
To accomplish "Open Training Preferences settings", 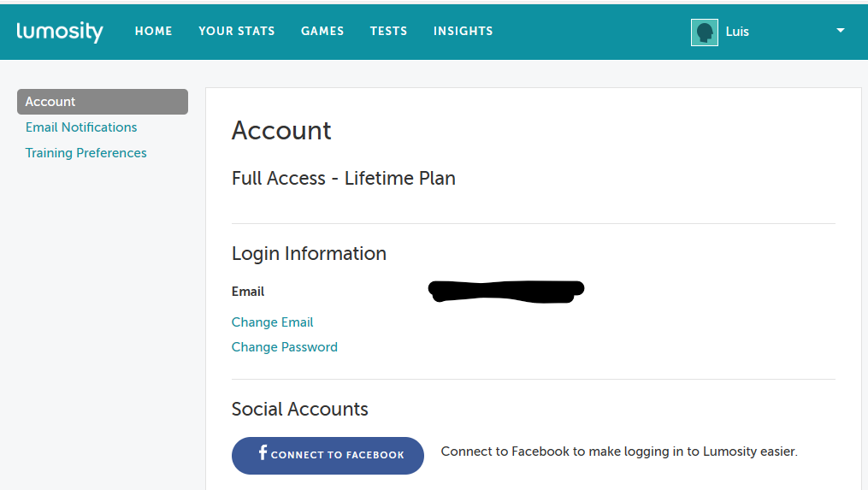I will tap(86, 153).
